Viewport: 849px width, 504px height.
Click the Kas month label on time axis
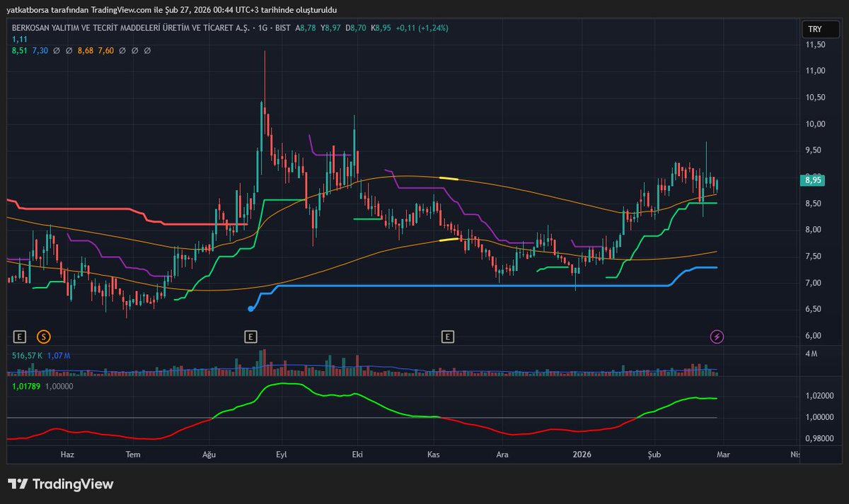coord(434,455)
